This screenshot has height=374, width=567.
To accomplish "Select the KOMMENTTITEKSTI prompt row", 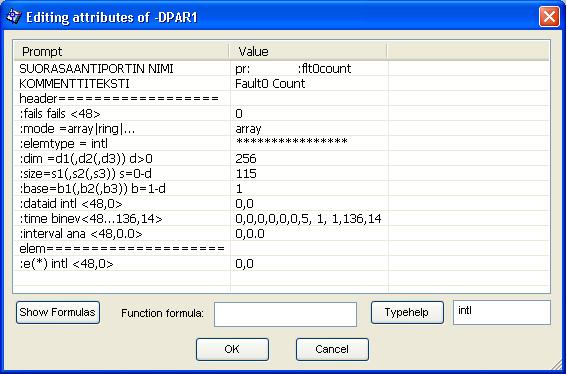I will tap(74, 84).
